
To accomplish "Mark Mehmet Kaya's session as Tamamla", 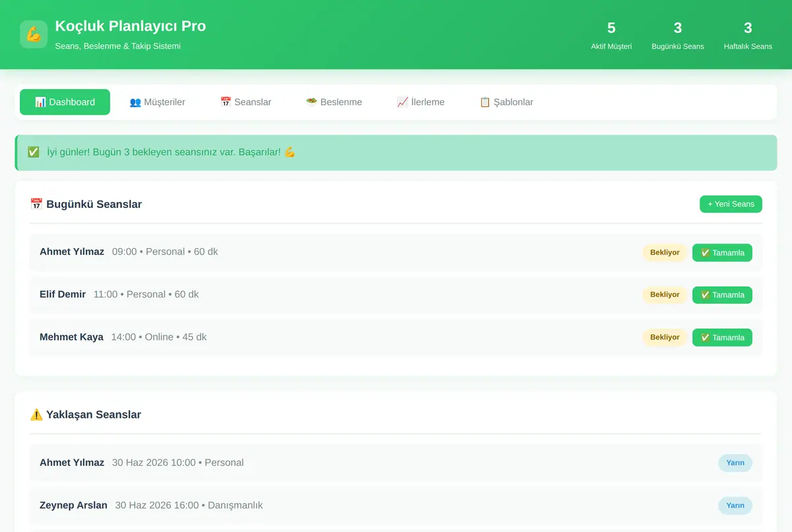I will [722, 337].
